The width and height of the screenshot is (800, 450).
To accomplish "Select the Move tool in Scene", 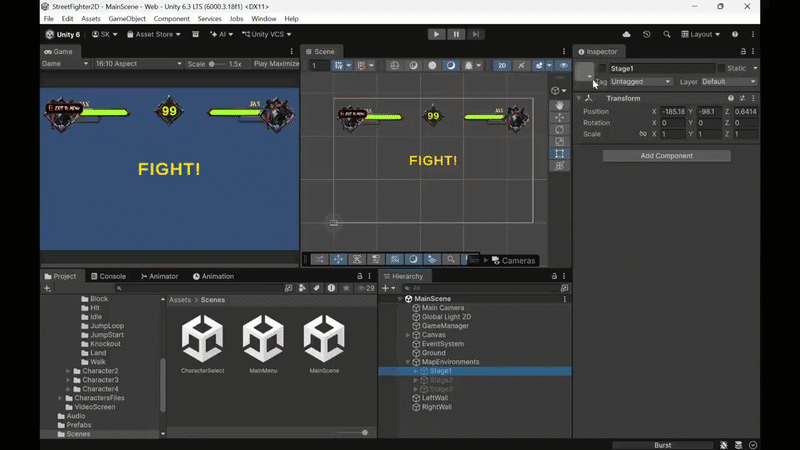I will tap(560, 117).
